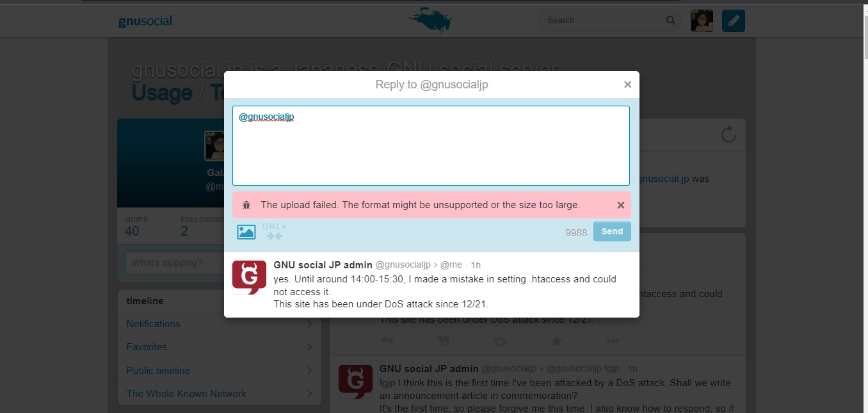
Task: Open the user avatar menu in the top bar
Action: [x=702, y=20]
